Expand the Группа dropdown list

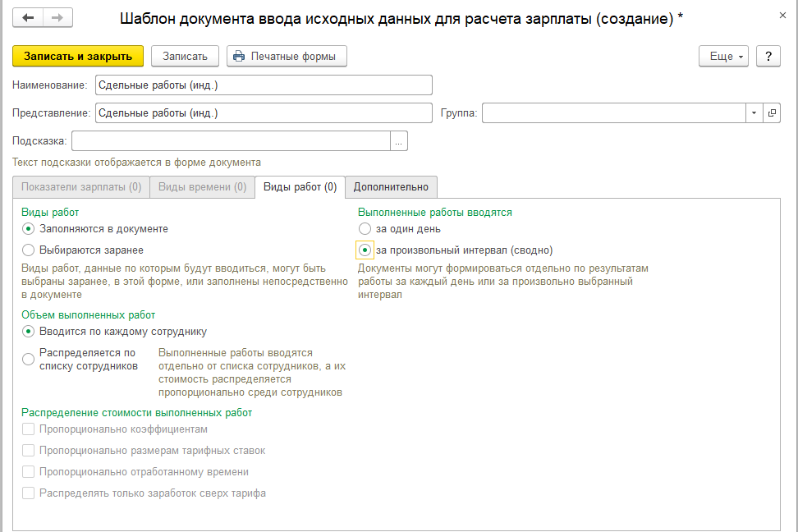(754, 113)
